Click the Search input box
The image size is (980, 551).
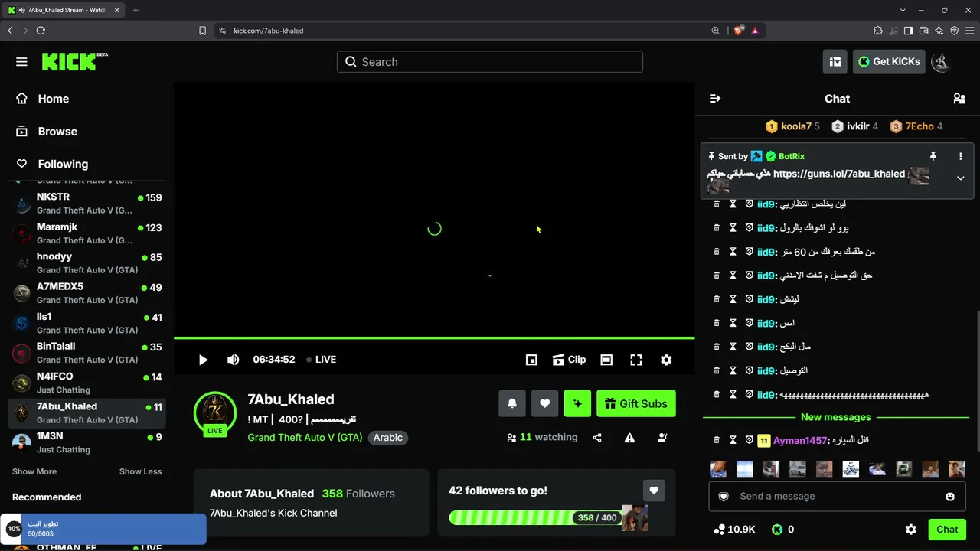tap(490, 62)
